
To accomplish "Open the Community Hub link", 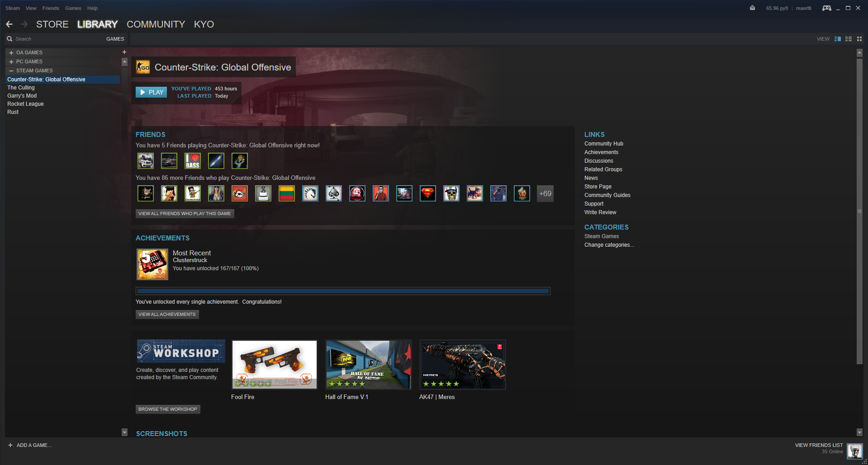I will pyautogui.click(x=603, y=144).
